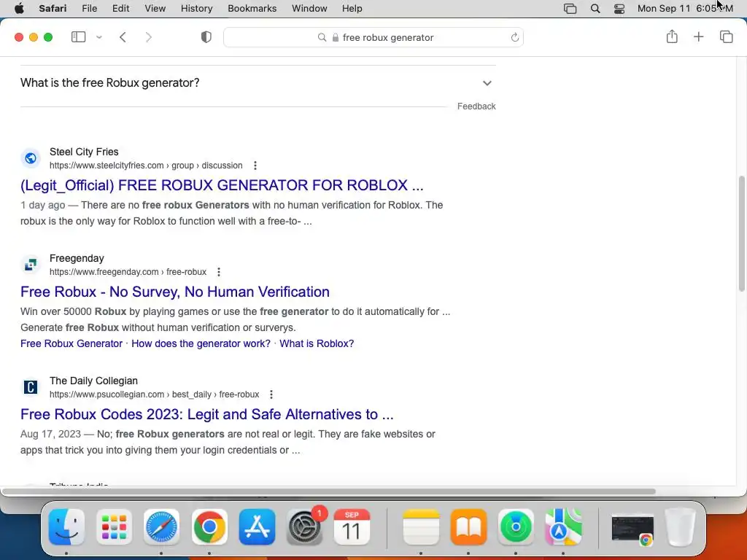This screenshot has height=560, width=747.
Task: Open Safari from the Dock
Action: pos(161,527)
